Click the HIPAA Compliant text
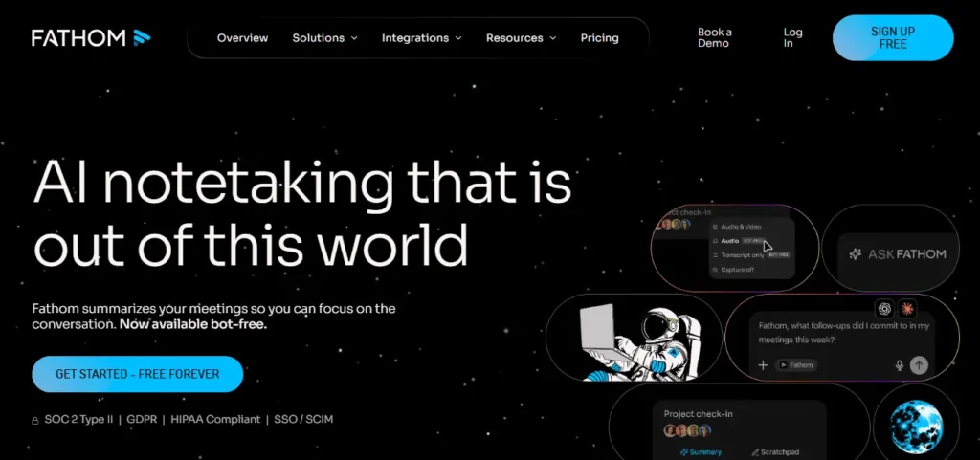980x460 pixels. click(x=215, y=420)
